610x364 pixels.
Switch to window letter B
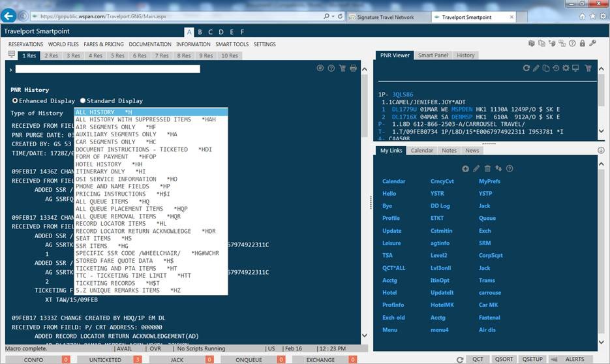pos(200,32)
